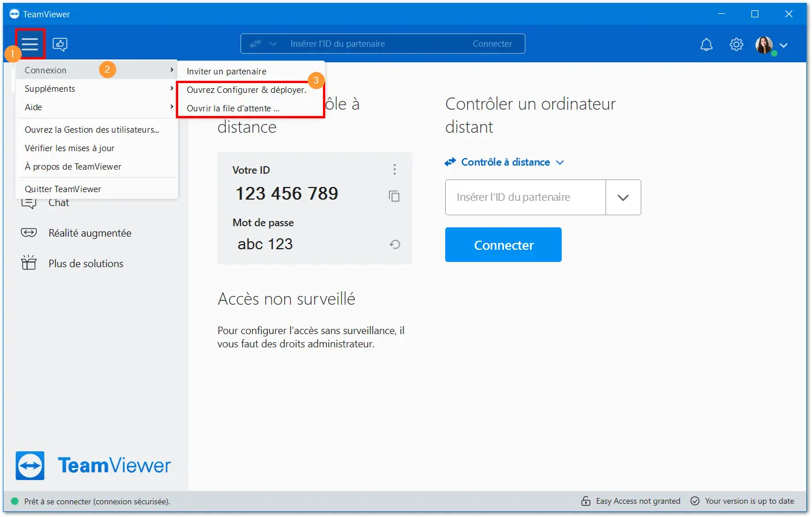Click the feedback thumbs-up icon
This screenshot has height=517, width=812.
(x=60, y=44)
